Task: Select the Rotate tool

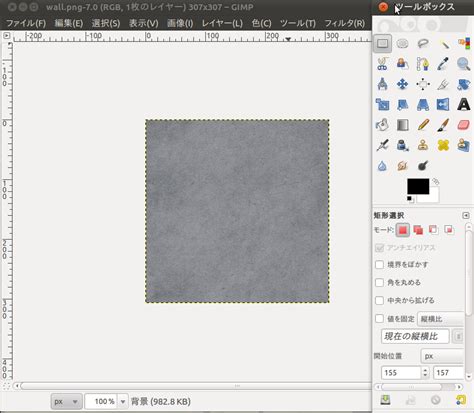Action: point(464,84)
